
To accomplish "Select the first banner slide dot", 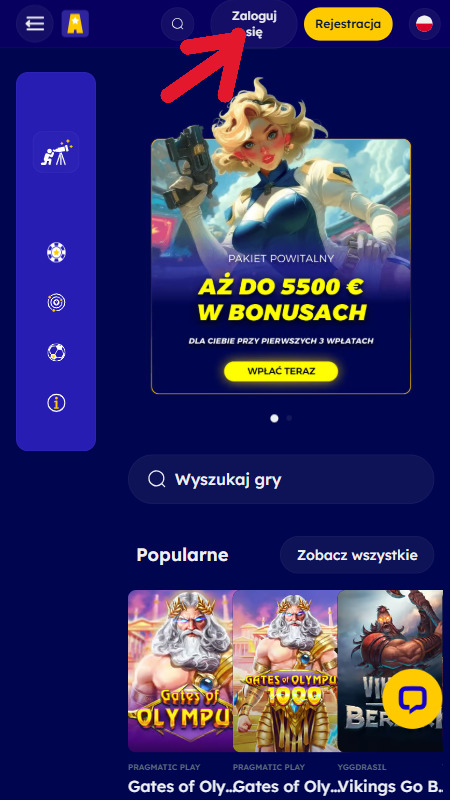I will tap(274, 418).
